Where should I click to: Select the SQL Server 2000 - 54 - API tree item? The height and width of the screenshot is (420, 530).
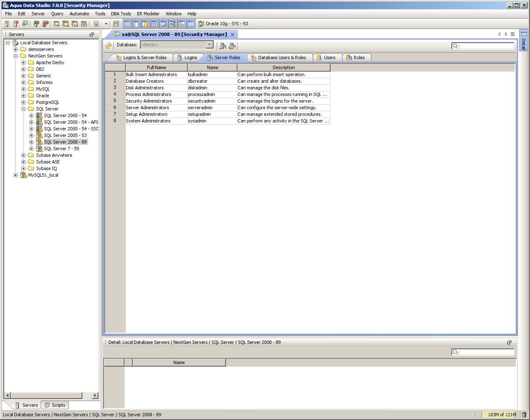click(71, 122)
